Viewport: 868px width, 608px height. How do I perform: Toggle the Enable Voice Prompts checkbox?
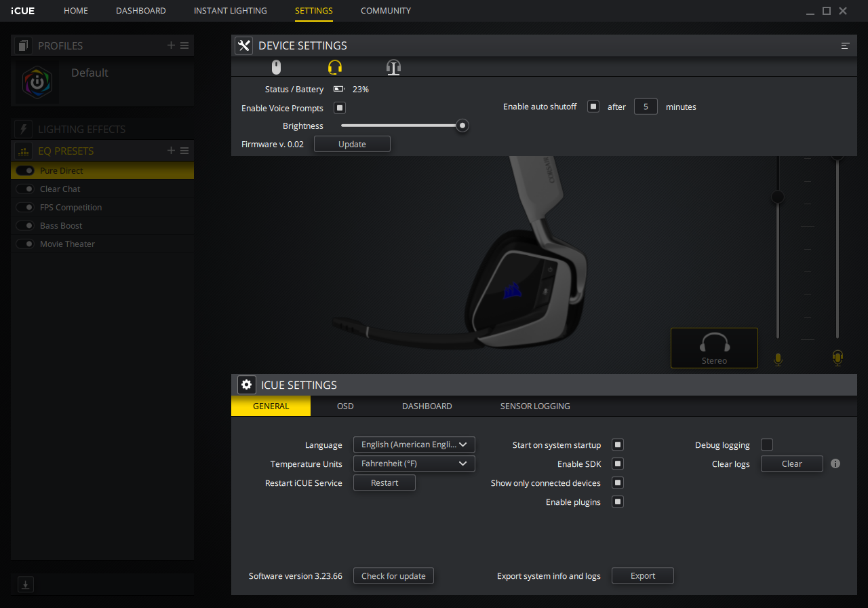tap(340, 108)
